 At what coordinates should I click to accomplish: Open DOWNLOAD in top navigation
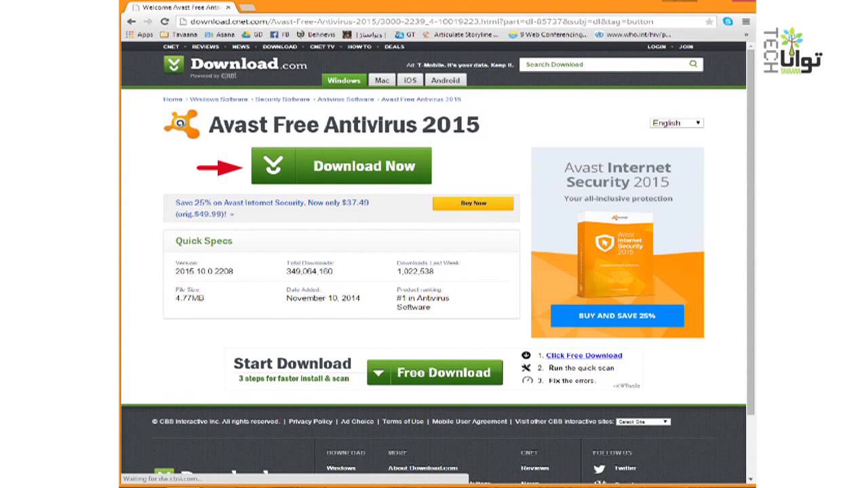[280, 47]
